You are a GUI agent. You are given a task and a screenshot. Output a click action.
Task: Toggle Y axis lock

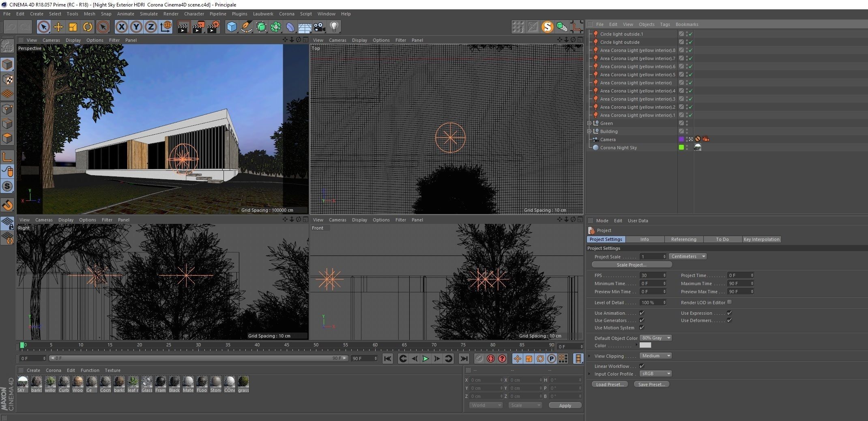tap(136, 27)
